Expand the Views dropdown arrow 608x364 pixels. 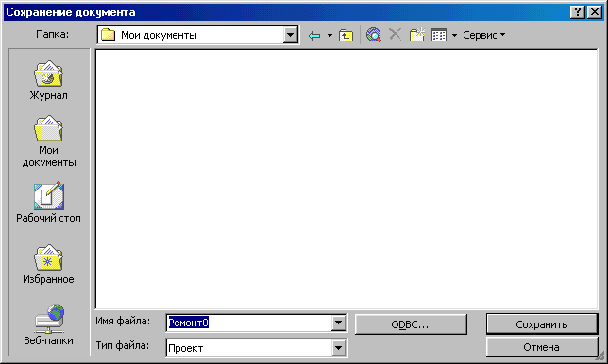[454, 35]
